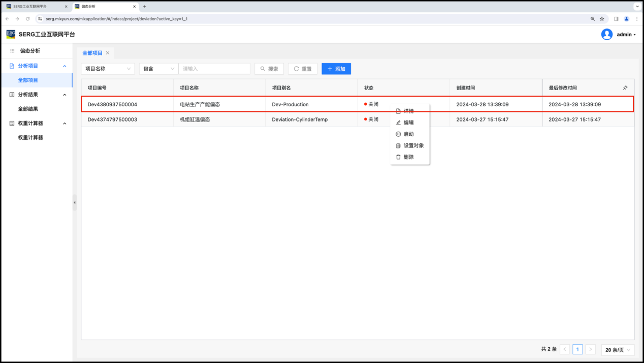The width and height of the screenshot is (644, 363).
Task: Open the 项目名称 field dropdown
Action: coord(108,69)
